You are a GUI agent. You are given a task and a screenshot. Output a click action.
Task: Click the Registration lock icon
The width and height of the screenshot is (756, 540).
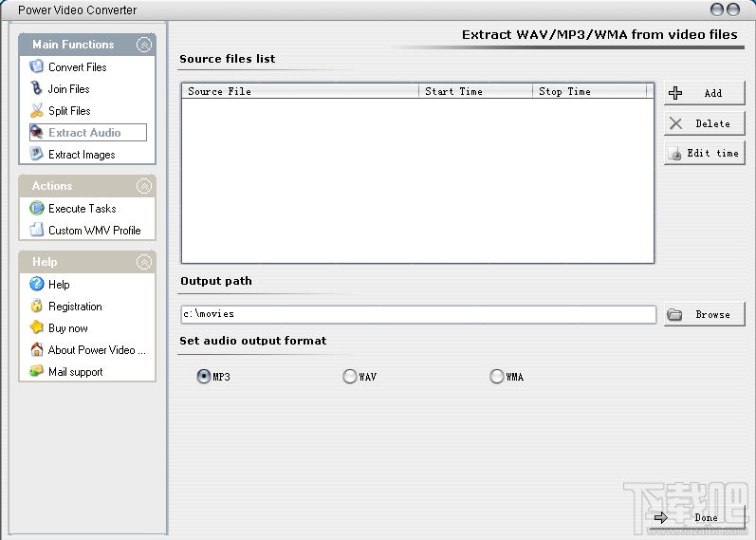[x=36, y=306]
